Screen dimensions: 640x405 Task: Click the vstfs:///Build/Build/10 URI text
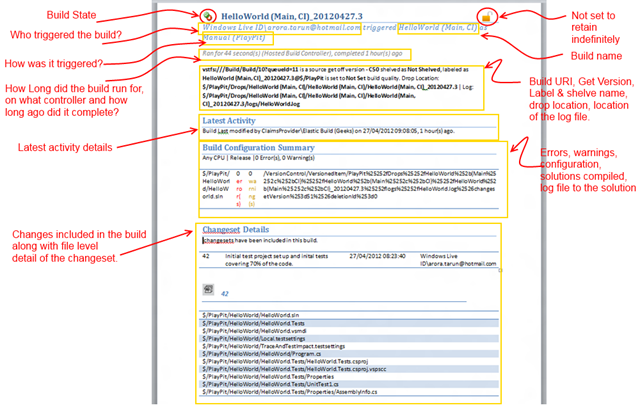pyautogui.click(x=250, y=69)
